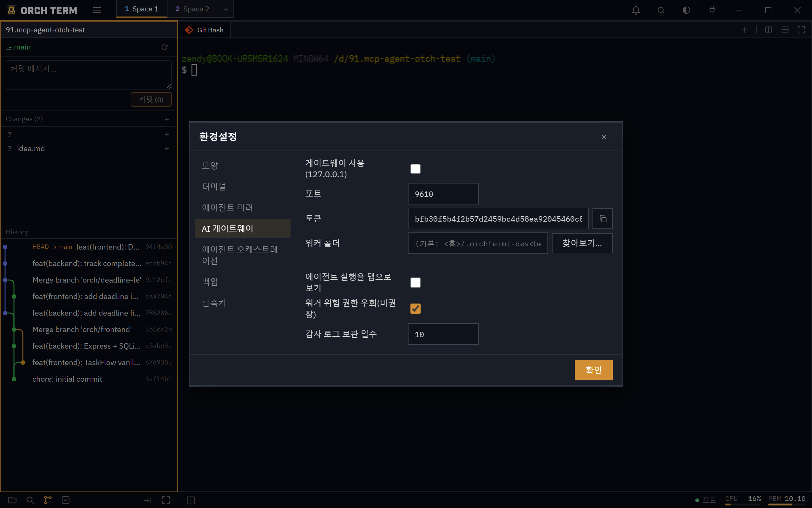
Task: Select commit 'chore: initial commit'
Action: coord(88,379)
